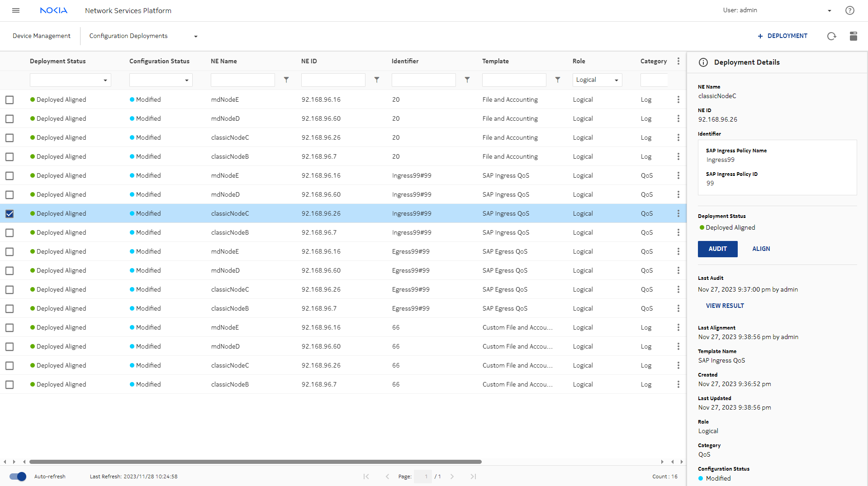Uncheck the selected classicNodeC Ingress99#99 row
868x486 pixels.
click(9, 214)
